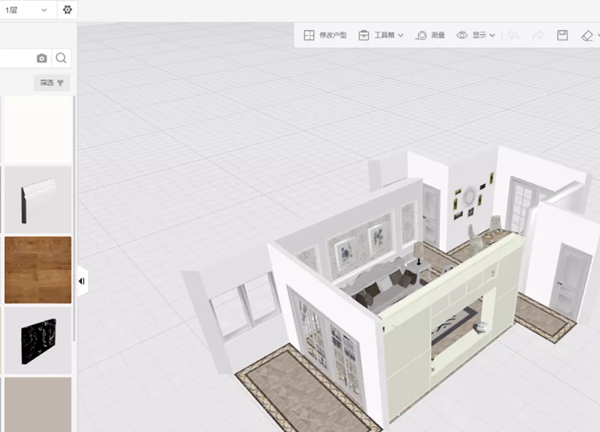Click the magnifier search icon
Viewport: 600px width, 432px height.
pos(61,58)
